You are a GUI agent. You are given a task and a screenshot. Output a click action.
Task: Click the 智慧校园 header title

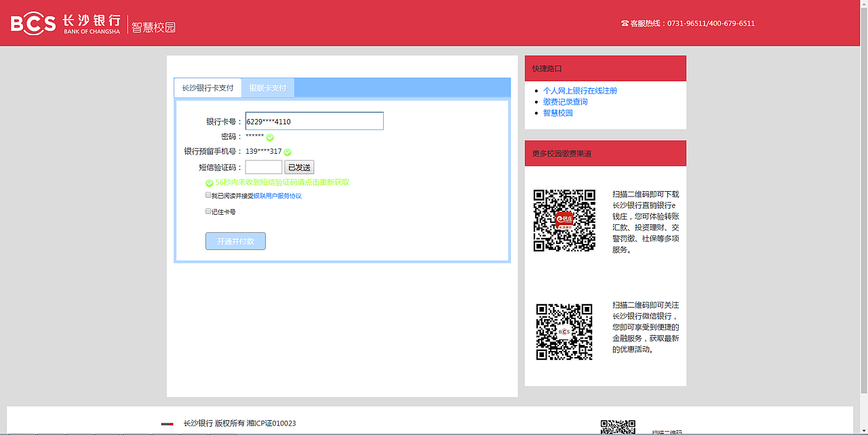[x=153, y=27]
